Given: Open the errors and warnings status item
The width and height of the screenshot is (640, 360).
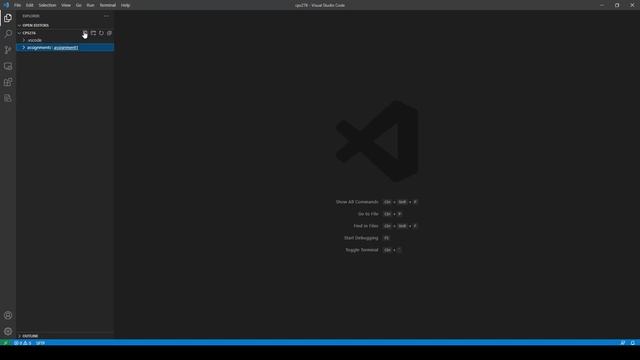Looking at the screenshot, I should tap(23, 343).
